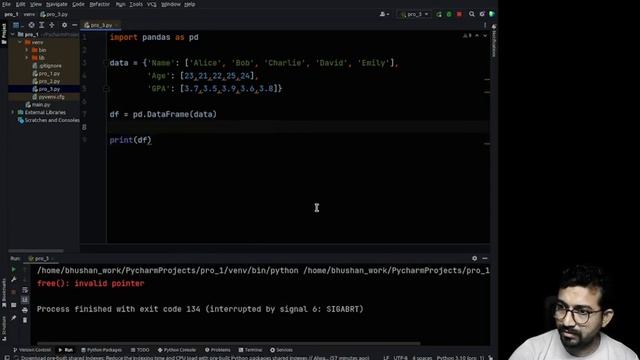Open IDE settings and updates icon
The width and height of the screenshot is (640, 360).
tap(482, 14)
